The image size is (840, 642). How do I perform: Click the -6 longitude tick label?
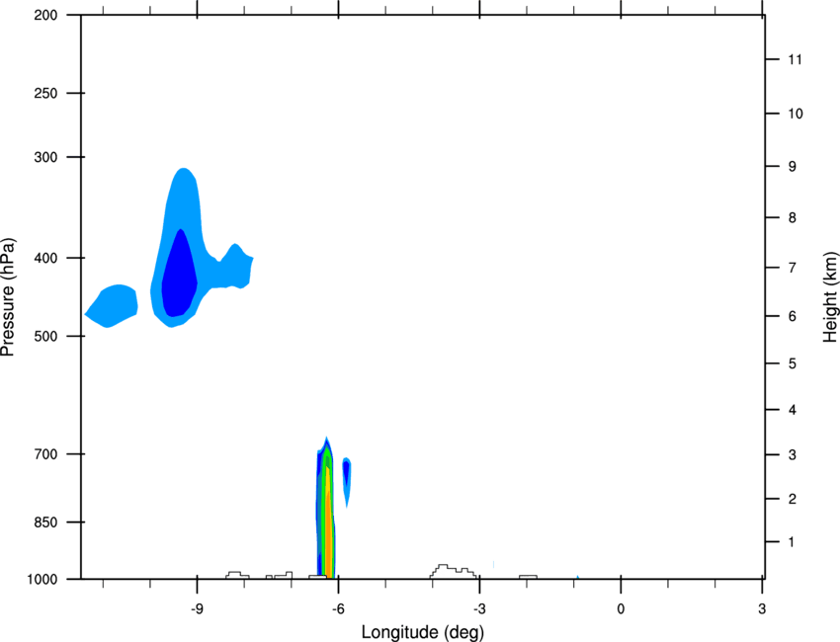[x=338, y=609]
